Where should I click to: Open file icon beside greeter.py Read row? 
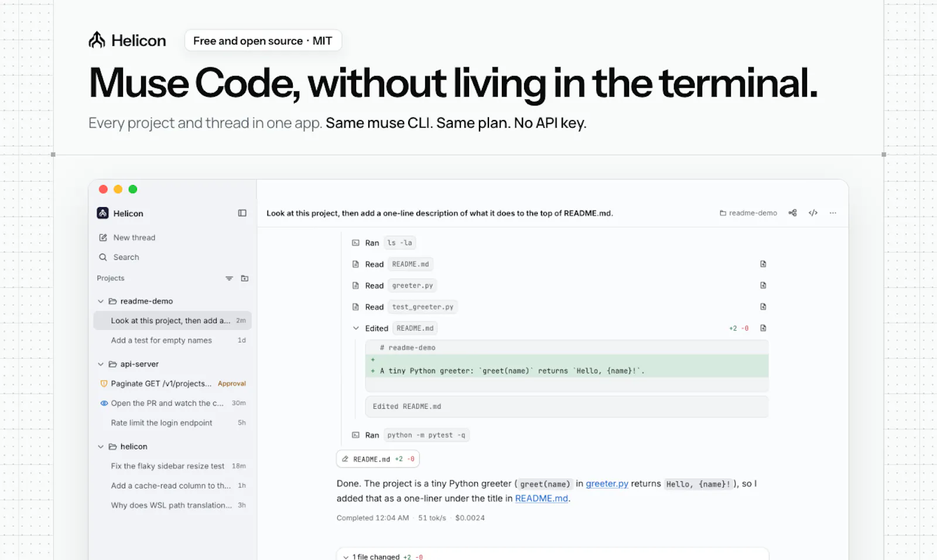coord(763,286)
